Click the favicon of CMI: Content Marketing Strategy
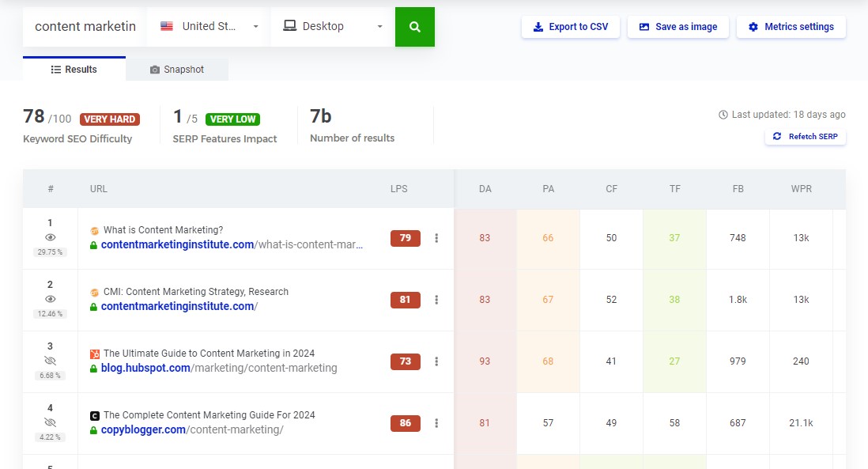Screen dimensions: 868x469 coord(95,292)
